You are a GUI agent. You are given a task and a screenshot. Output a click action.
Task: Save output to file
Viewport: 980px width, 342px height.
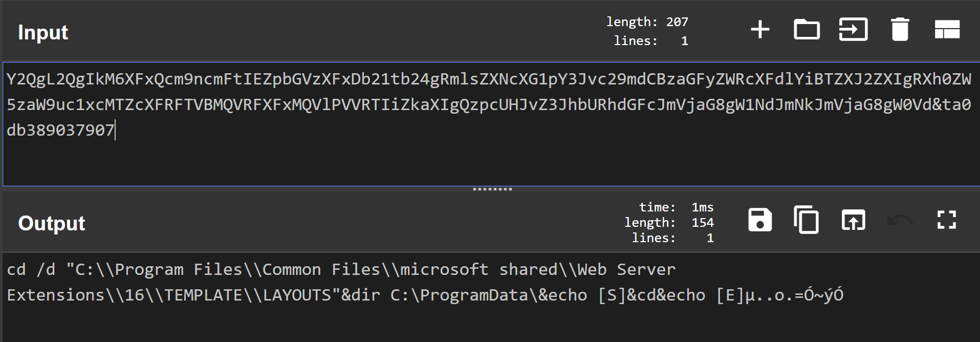click(760, 220)
